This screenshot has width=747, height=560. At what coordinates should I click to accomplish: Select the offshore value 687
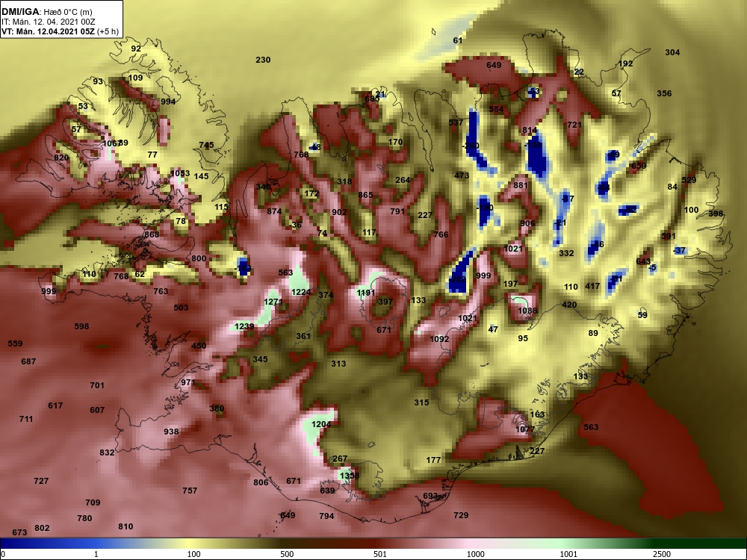point(28,361)
